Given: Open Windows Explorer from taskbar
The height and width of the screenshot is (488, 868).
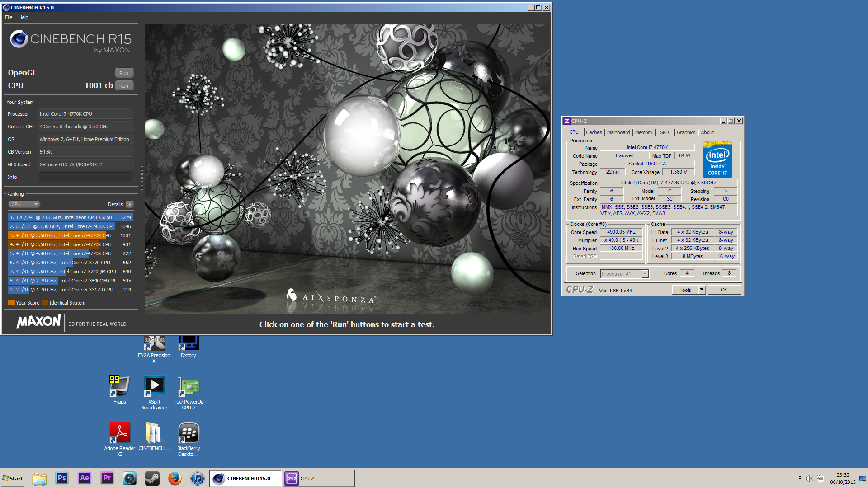Looking at the screenshot, I should [39, 478].
